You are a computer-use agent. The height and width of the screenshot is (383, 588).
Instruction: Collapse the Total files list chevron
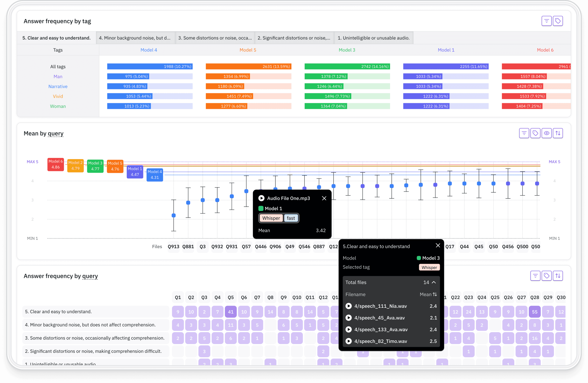[x=434, y=282]
